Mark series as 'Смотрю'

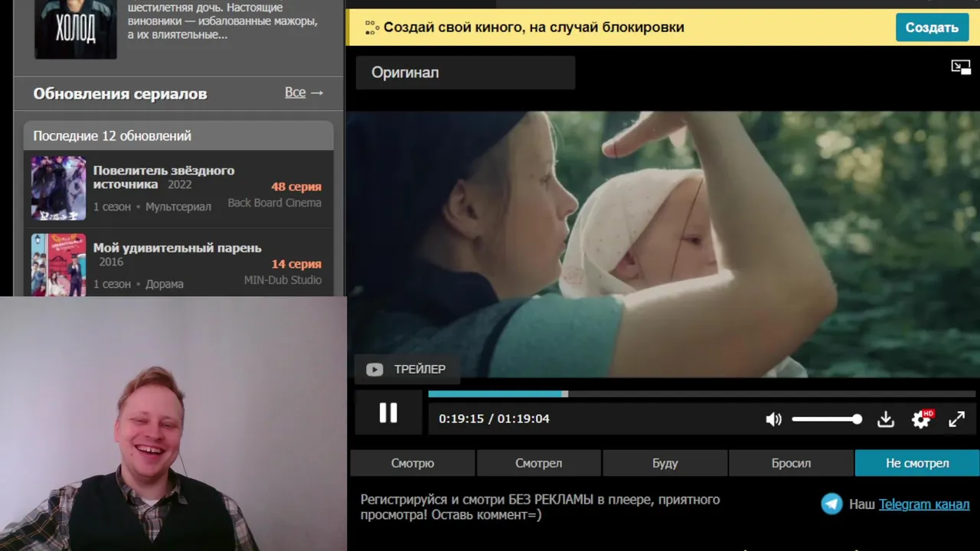(413, 463)
